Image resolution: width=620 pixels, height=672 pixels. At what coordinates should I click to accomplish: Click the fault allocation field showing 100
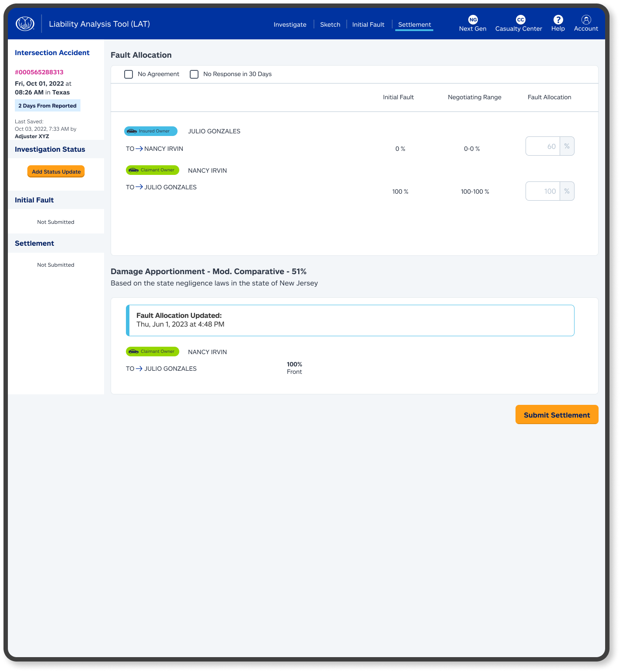click(543, 191)
